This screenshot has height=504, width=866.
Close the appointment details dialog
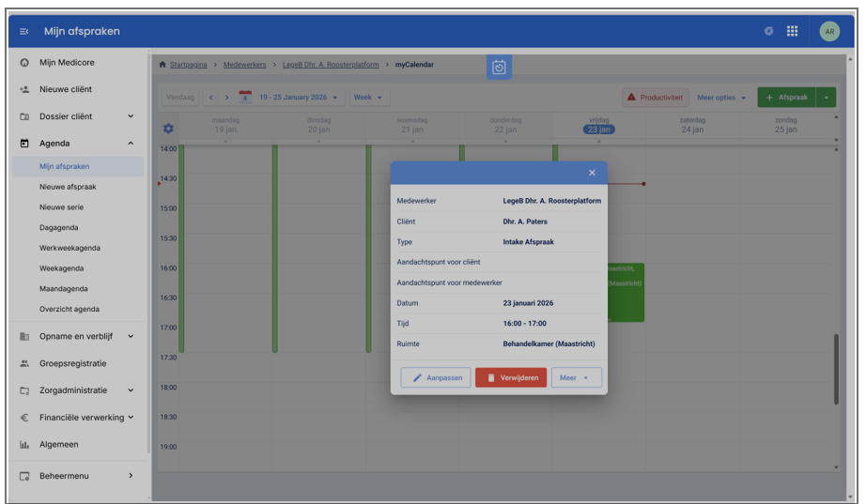click(x=592, y=173)
